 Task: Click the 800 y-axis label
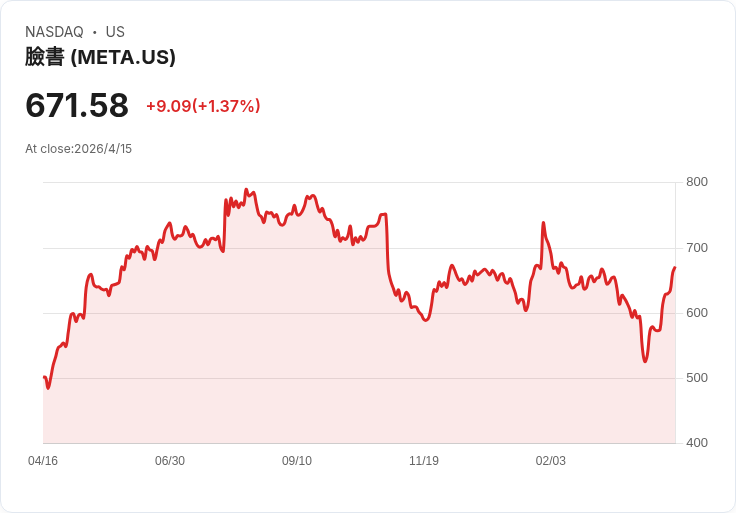click(697, 182)
